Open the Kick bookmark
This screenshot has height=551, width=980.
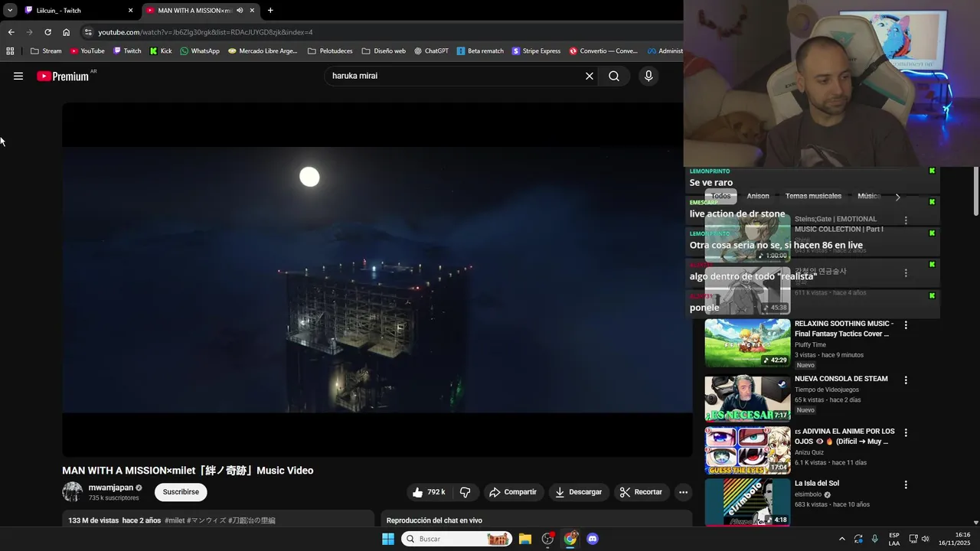click(x=161, y=51)
